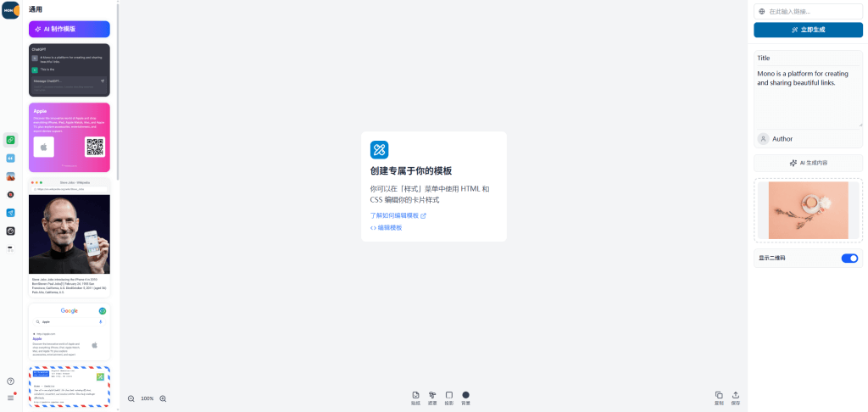The width and height of the screenshot is (868, 412).
Task: Open the 贴纸 sticker tool
Action: 415,398
